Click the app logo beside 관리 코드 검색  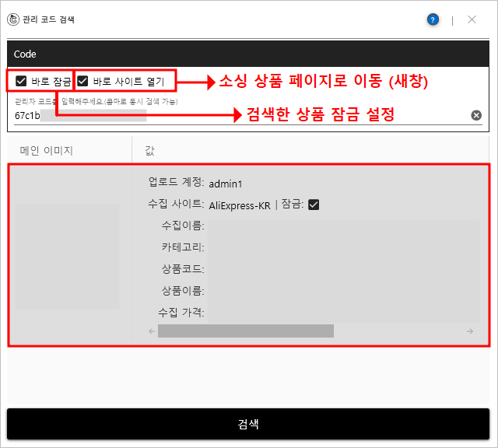coord(13,19)
